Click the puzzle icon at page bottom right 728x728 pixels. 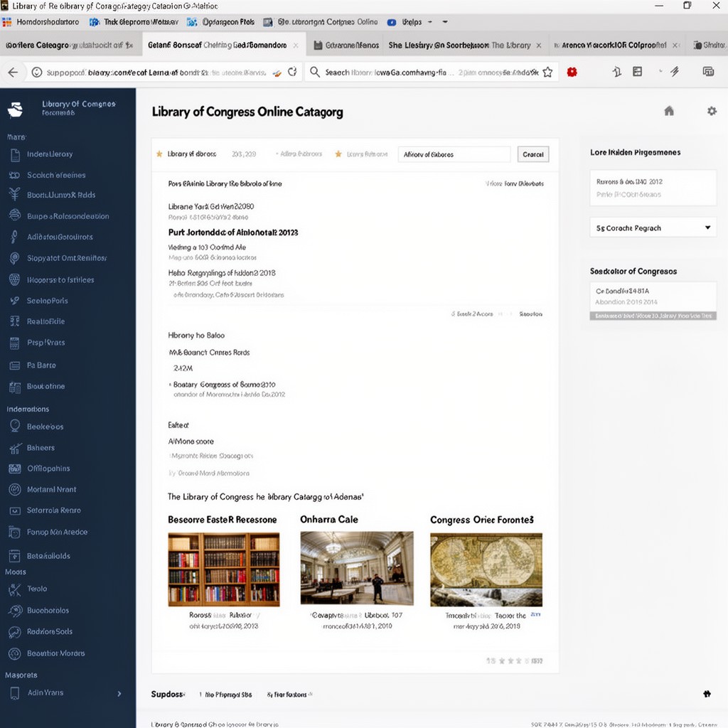(x=707, y=694)
